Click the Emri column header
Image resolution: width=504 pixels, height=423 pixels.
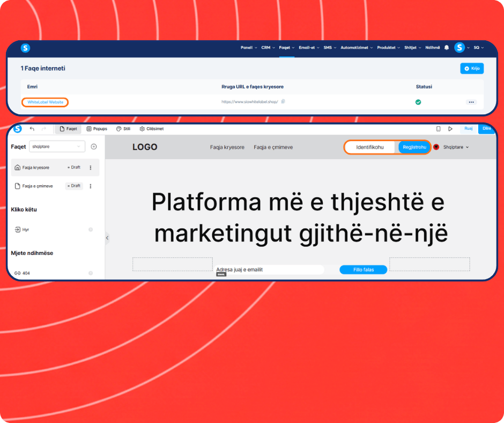click(x=32, y=86)
